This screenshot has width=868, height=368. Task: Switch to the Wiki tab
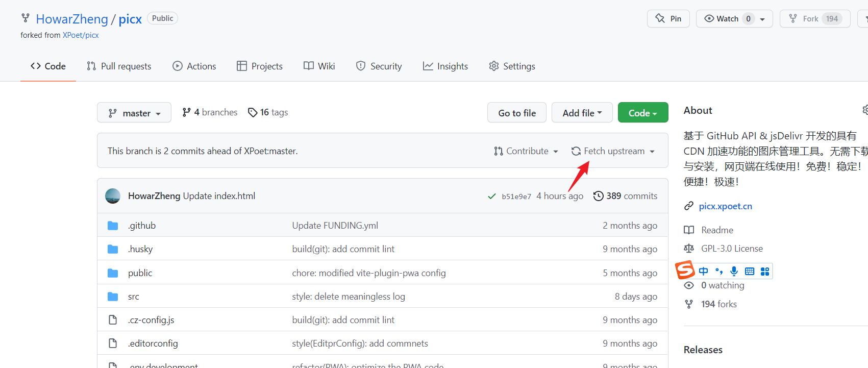coord(319,66)
